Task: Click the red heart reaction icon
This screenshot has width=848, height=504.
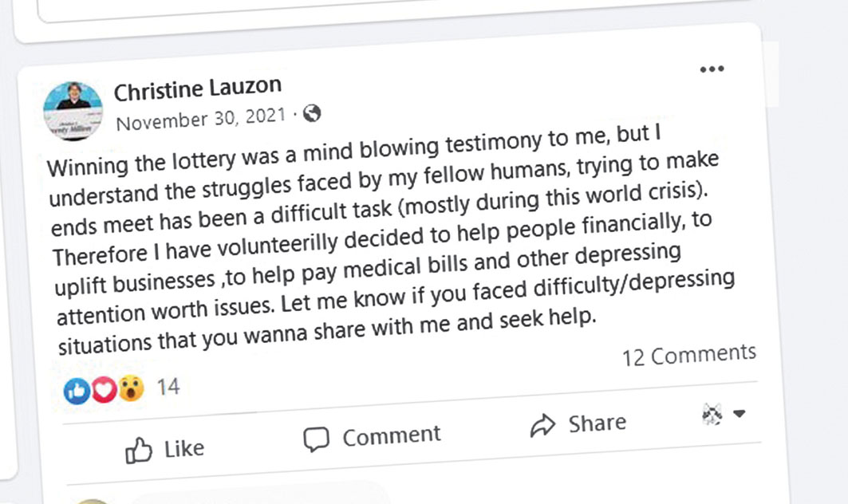Action: (x=104, y=390)
